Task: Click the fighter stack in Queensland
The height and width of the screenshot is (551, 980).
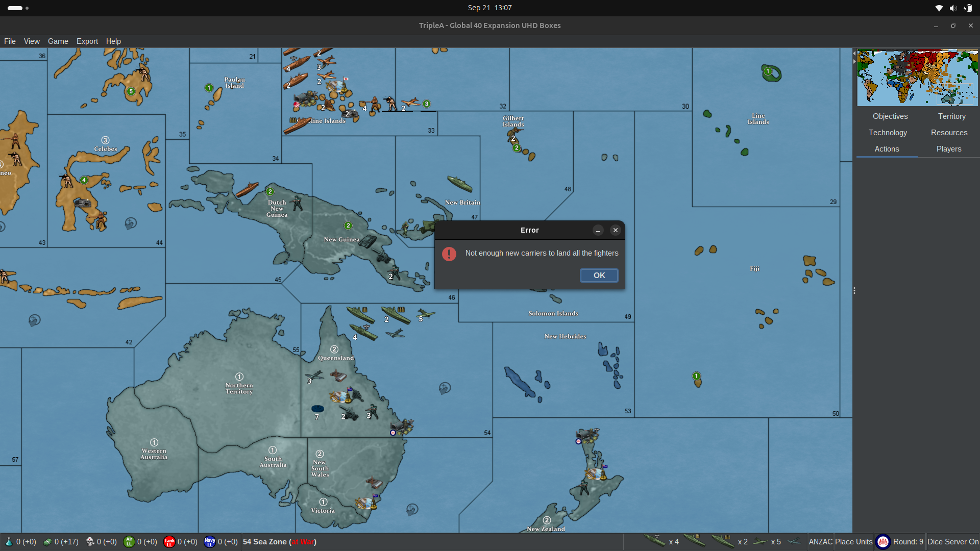Action: 314,377
